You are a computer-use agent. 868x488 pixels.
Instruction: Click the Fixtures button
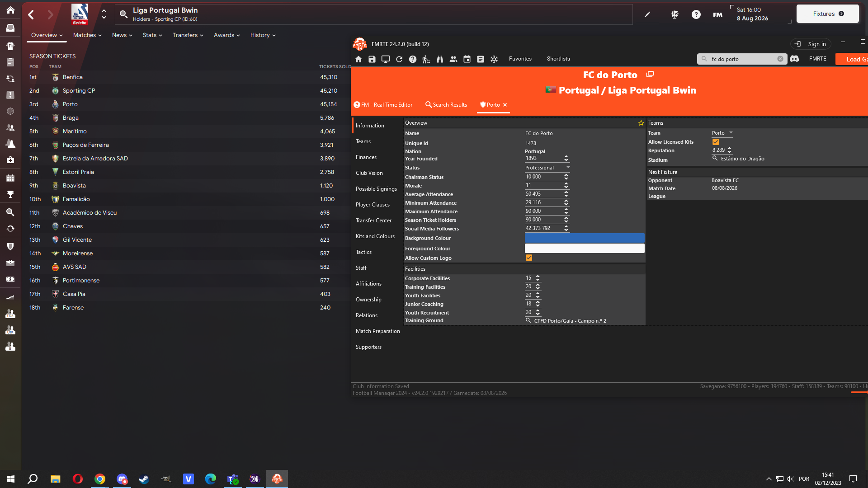pos(828,14)
